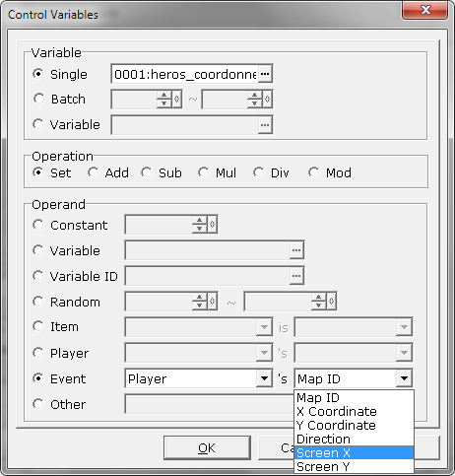Choose the Item operand radio button
The image size is (455, 476).
click(38, 326)
